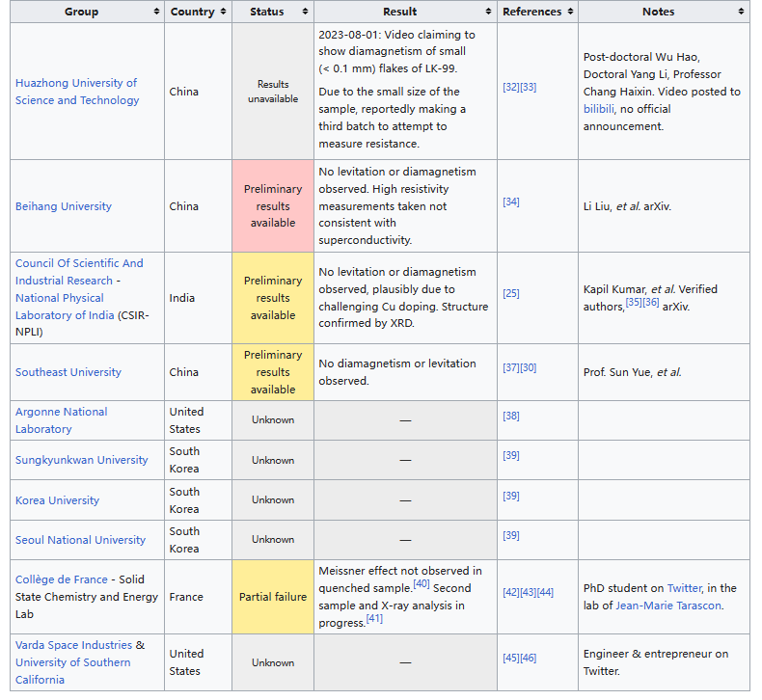Screen dimensions: 762x700
Task: Click the "France" country cell
Action: point(199,597)
